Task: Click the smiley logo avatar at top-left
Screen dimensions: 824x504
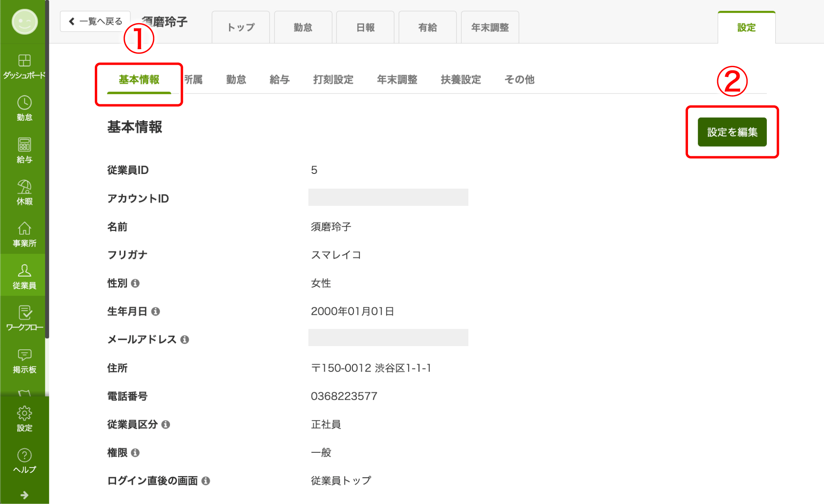Action: point(24,22)
